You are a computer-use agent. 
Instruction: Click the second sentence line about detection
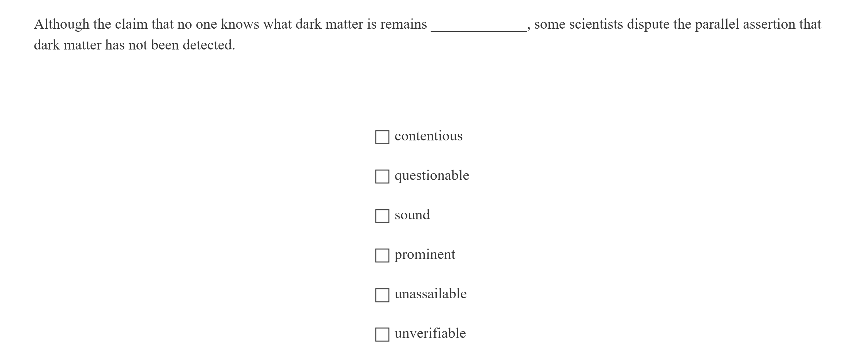(134, 45)
